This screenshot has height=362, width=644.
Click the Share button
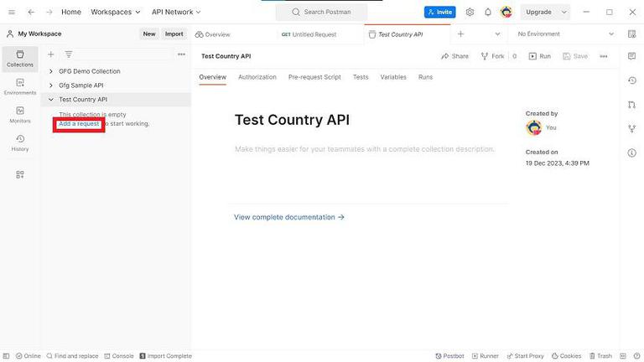pos(454,56)
